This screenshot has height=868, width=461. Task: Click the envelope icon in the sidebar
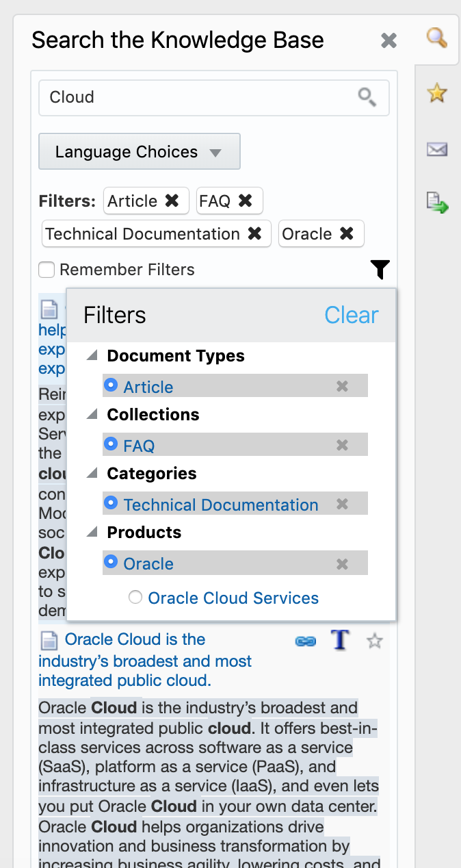pyautogui.click(x=436, y=149)
